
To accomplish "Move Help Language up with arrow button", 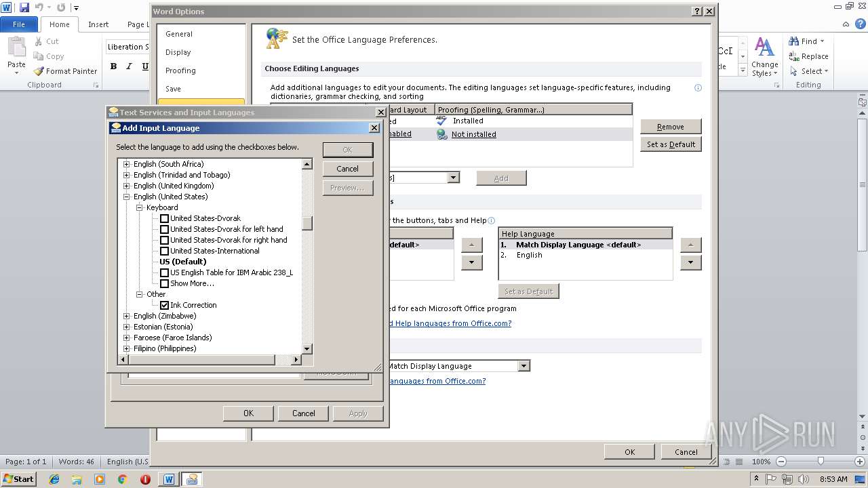I will (690, 245).
